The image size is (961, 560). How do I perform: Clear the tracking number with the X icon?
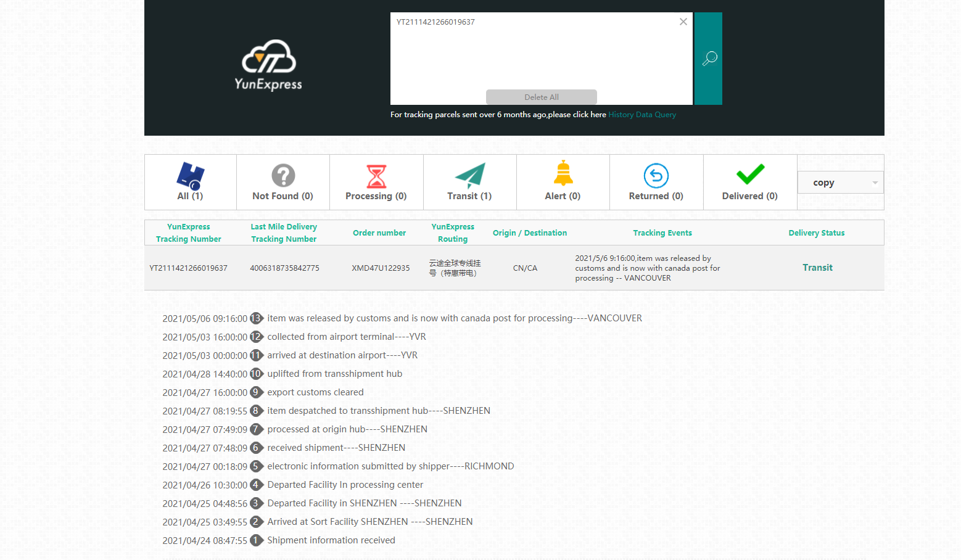tap(683, 22)
